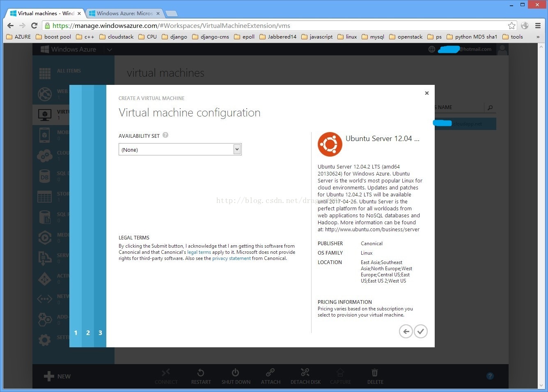Click the back arrow wizard button
The width and height of the screenshot is (548, 392).
coord(406,331)
